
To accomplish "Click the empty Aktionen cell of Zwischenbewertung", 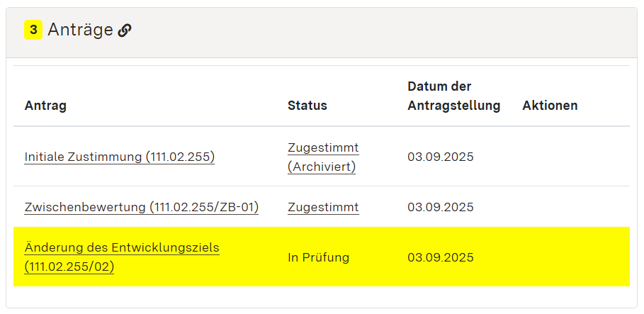I will pyautogui.click(x=572, y=207).
